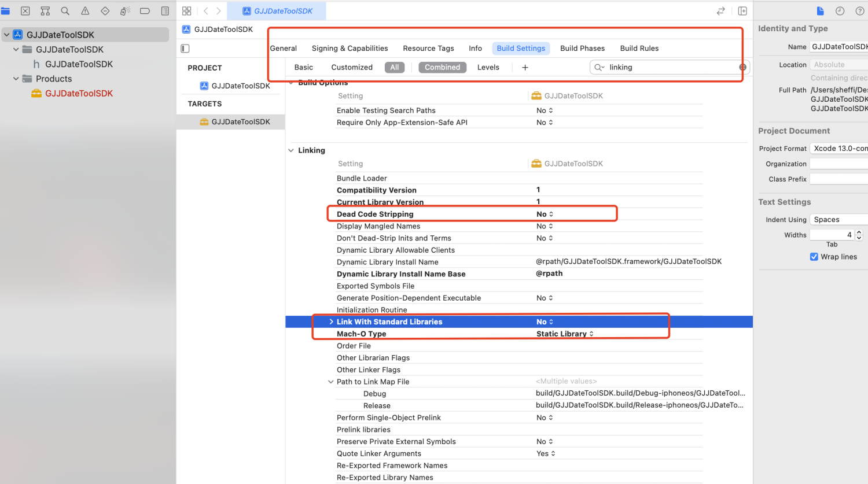
Task: Add editor on right icon
Action: 742,11
